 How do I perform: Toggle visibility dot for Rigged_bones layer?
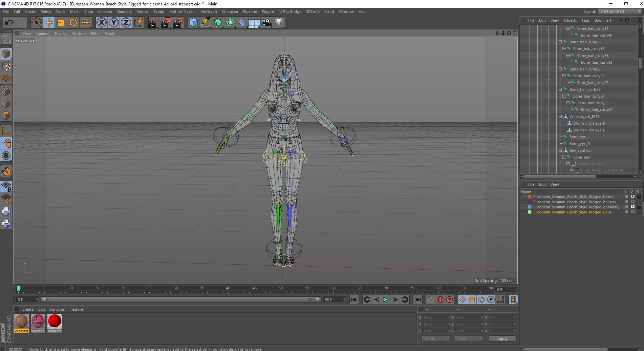(x=626, y=197)
